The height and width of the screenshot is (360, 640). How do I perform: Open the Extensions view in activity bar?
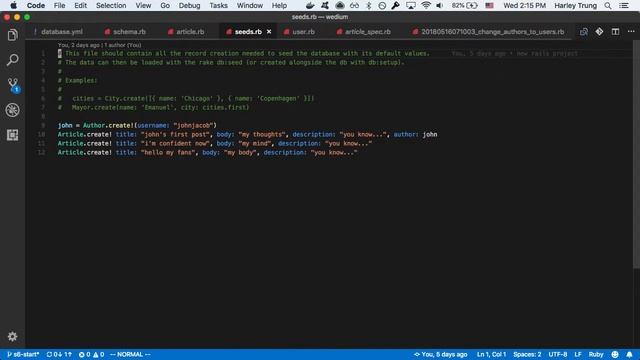coord(13,135)
